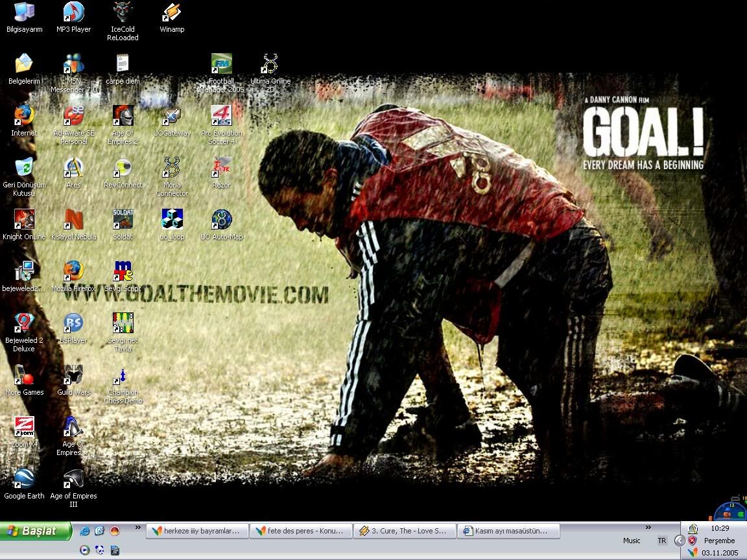This screenshot has height=560, width=747.
Task: Launch Pro Evolution Soccer 4
Action: coord(222,125)
